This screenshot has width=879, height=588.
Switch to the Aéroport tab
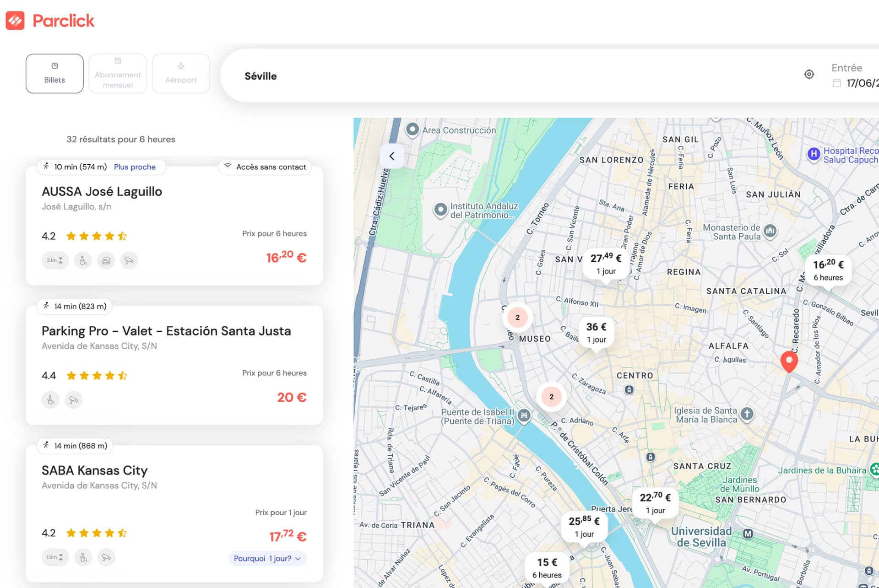tap(181, 74)
